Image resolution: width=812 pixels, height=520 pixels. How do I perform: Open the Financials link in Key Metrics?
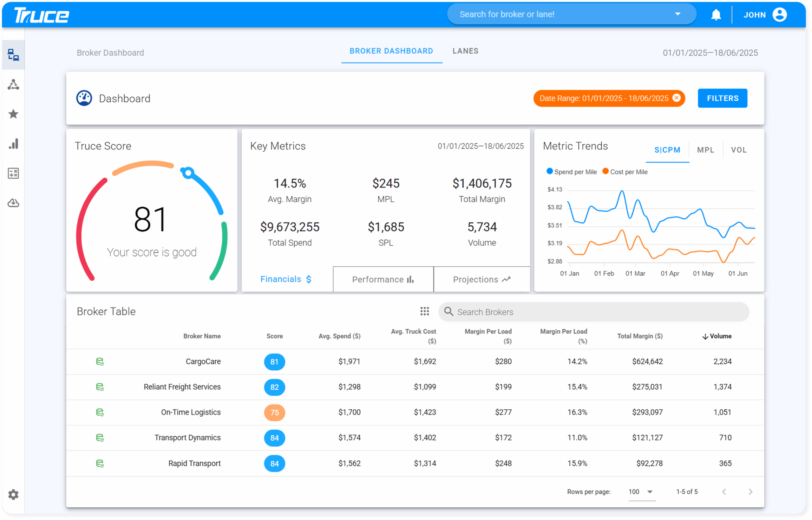285,279
